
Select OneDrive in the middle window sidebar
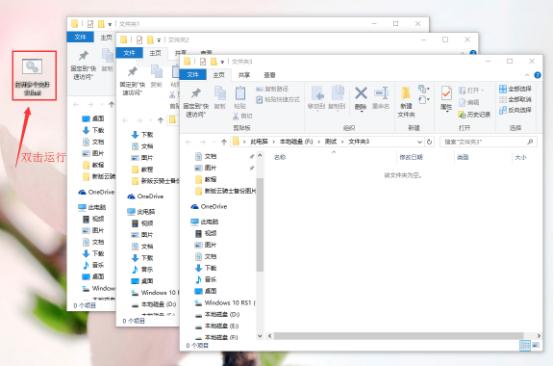146,196
